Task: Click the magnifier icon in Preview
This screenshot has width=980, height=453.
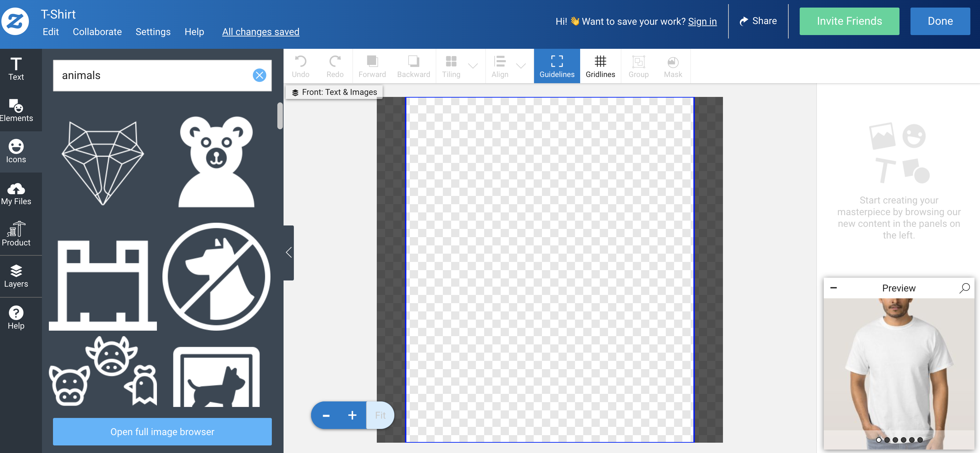Action: pos(965,288)
